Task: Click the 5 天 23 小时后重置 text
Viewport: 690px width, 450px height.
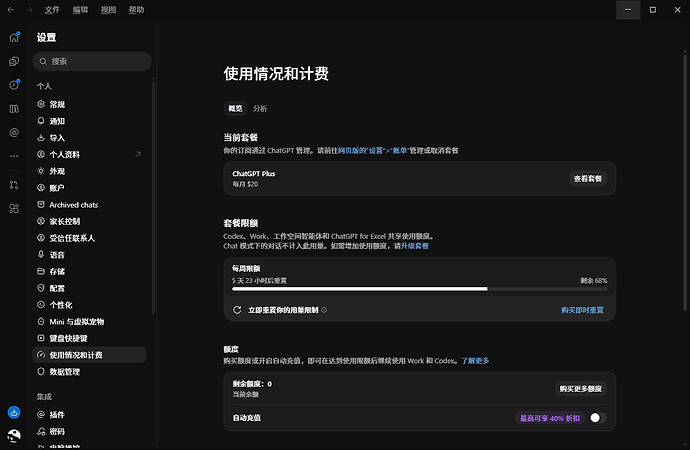Action: 260,280
